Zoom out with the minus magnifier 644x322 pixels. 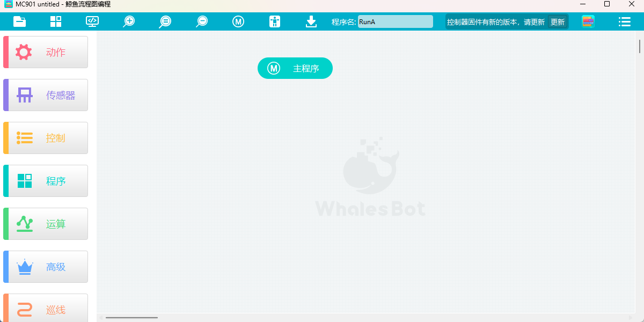[x=202, y=21]
